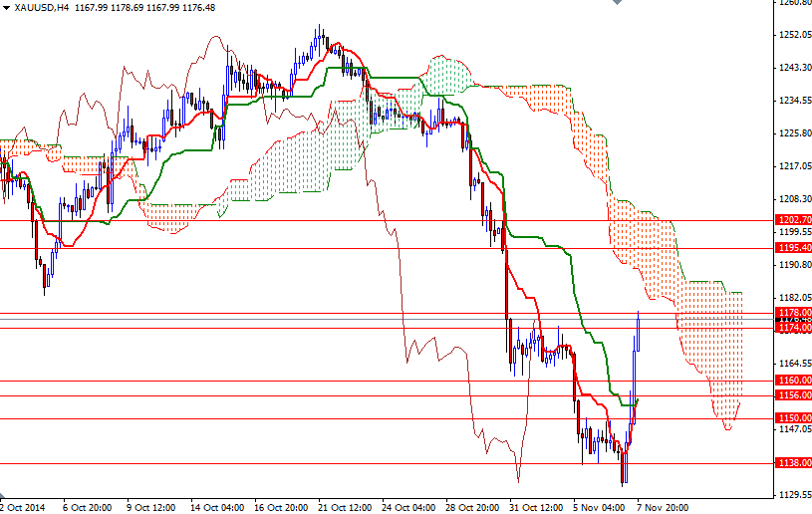
Task: Click the 6 Oct 20:00 time label
Action: tap(87, 507)
